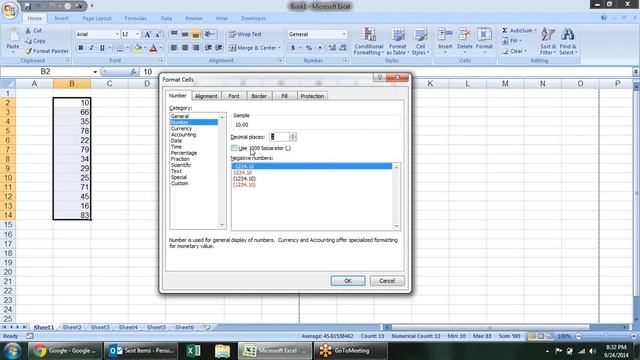Click OK in Format Cells dialog
The width and height of the screenshot is (640, 360).
[x=348, y=281]
